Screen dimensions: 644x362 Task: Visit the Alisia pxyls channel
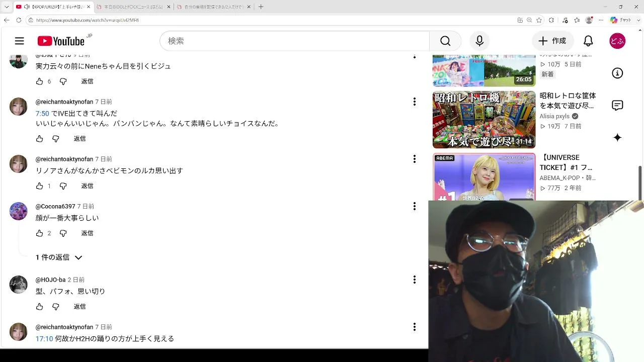click(x=554, y=116)
